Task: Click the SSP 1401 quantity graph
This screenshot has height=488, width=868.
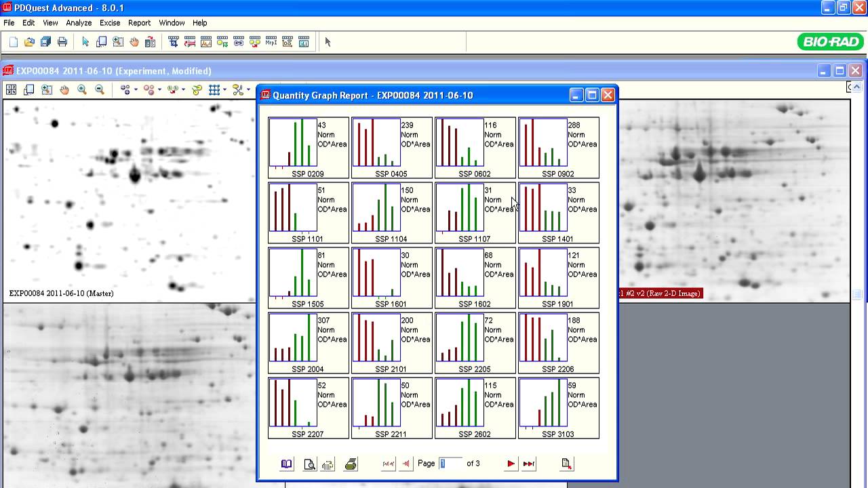Action: [559, 213]
